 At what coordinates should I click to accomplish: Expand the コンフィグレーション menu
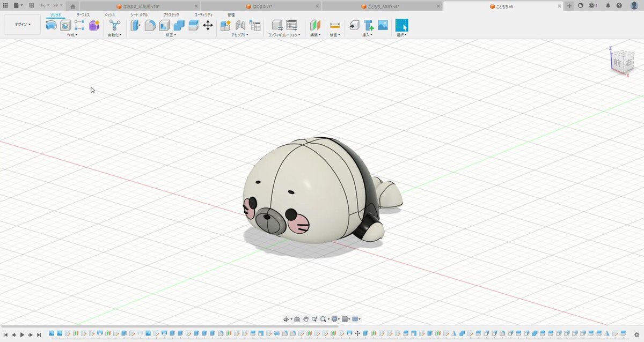click(x=284, y=35)
